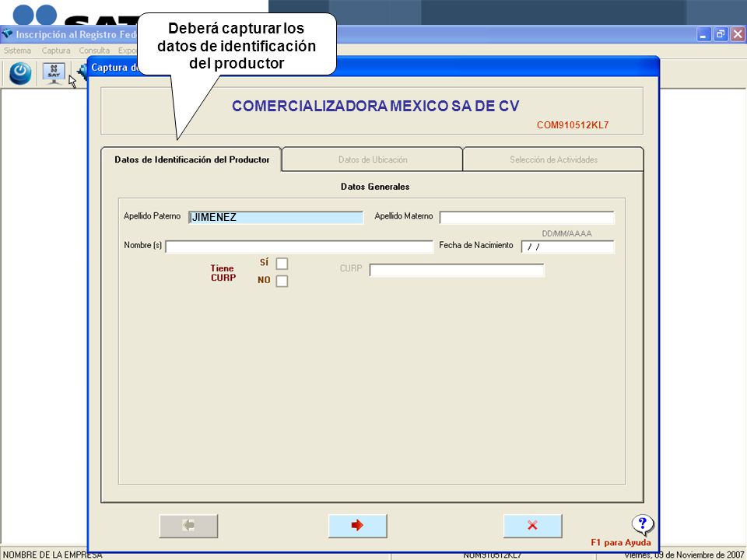Viewport: 747px width, 560px height.
Task: Open Selección de Actividades tab
Action: click(x=553, y=159)
